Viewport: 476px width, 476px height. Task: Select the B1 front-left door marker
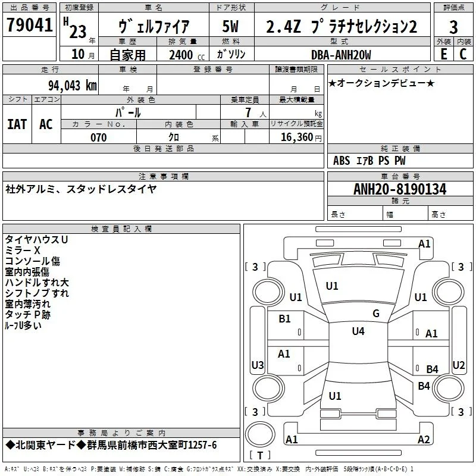coord(284,319)
